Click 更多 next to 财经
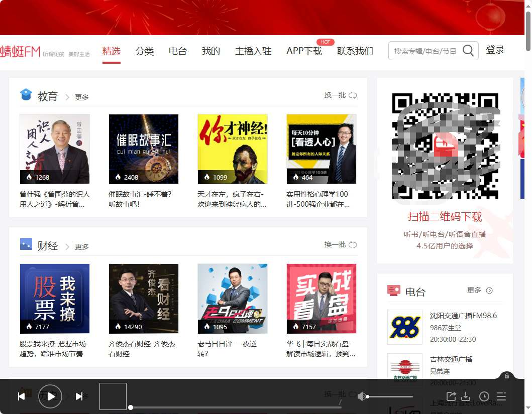This screenshot has width=532, height=414. tap(82, 247)
